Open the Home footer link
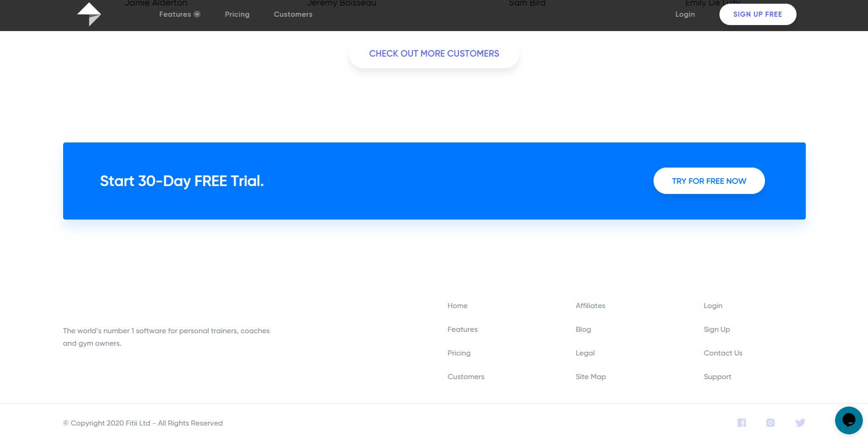Image resolution: width=868 pixels, height=439 pixels. point(458,306)
